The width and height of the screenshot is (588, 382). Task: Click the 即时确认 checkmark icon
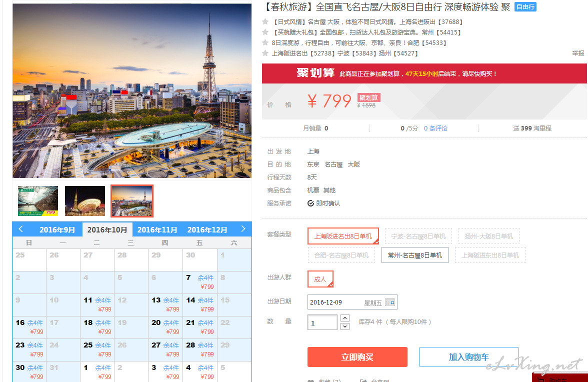click(310, 203)
